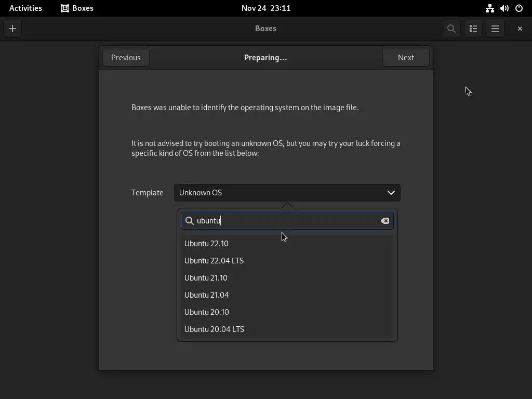Viewport: 532px width, 399px height.
Task: Pick Ubuntu 21.10 from the list
Action: click(206, 278)
